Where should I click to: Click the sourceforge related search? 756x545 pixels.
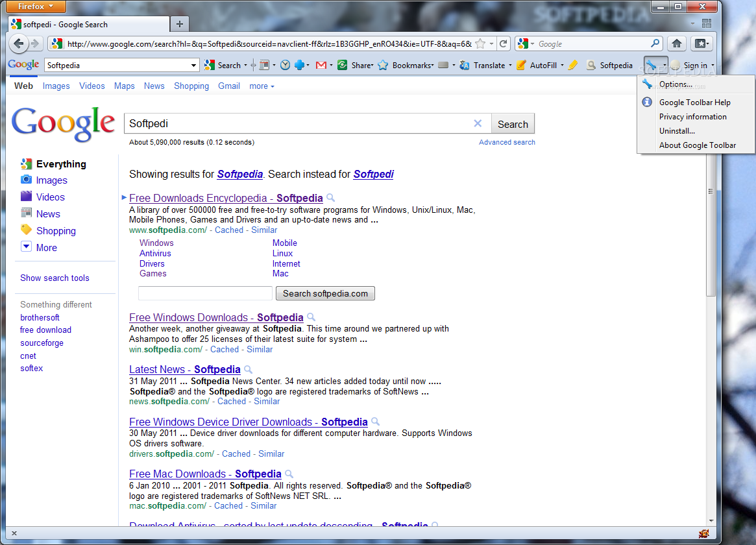tap(42, 343)
